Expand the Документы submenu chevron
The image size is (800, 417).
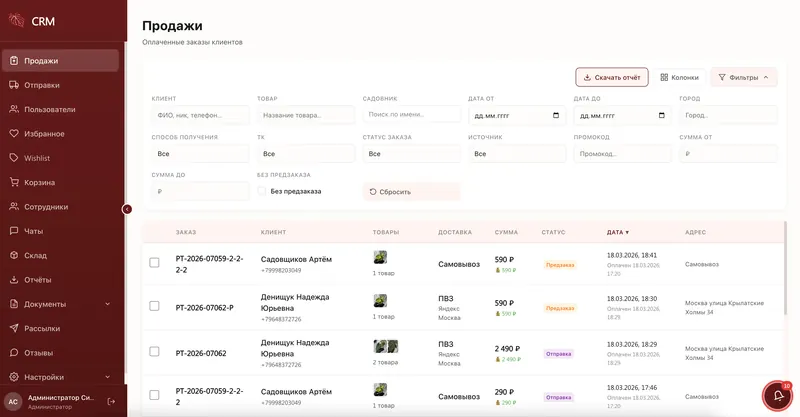108,304
